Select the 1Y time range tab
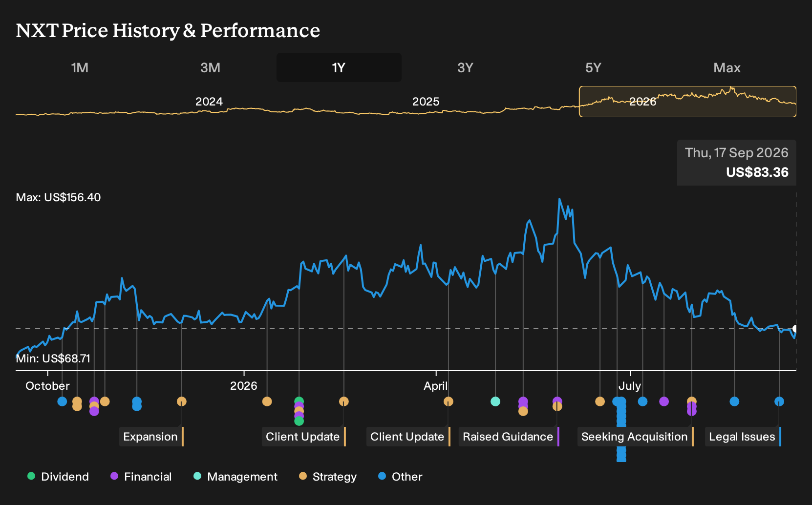 339,67
